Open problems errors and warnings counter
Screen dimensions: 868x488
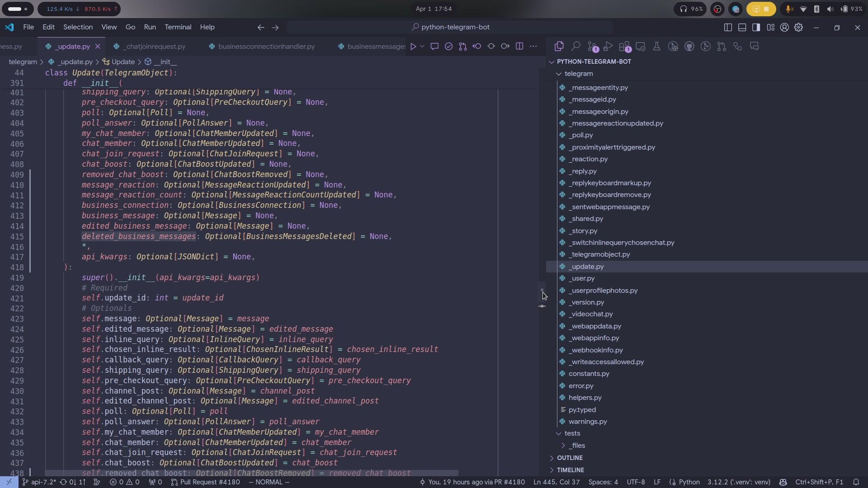(124, 482)
